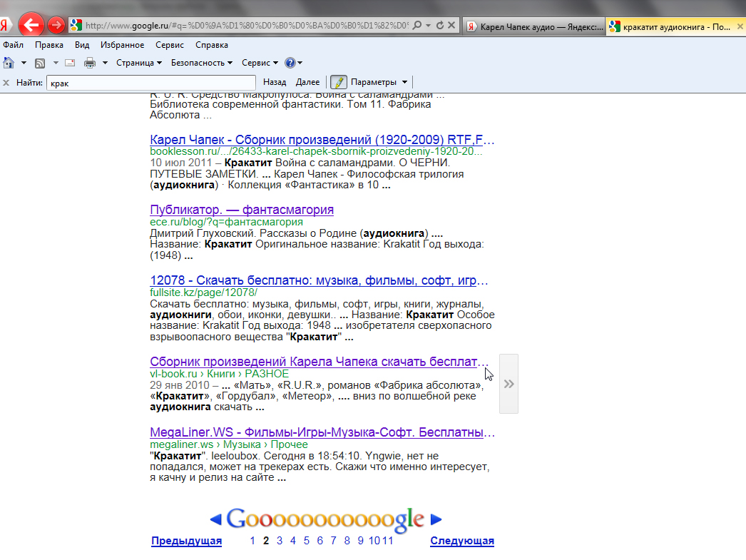Click the Yandex logo at window corner
Screen dimensions: 746x560
coord(4,25)
